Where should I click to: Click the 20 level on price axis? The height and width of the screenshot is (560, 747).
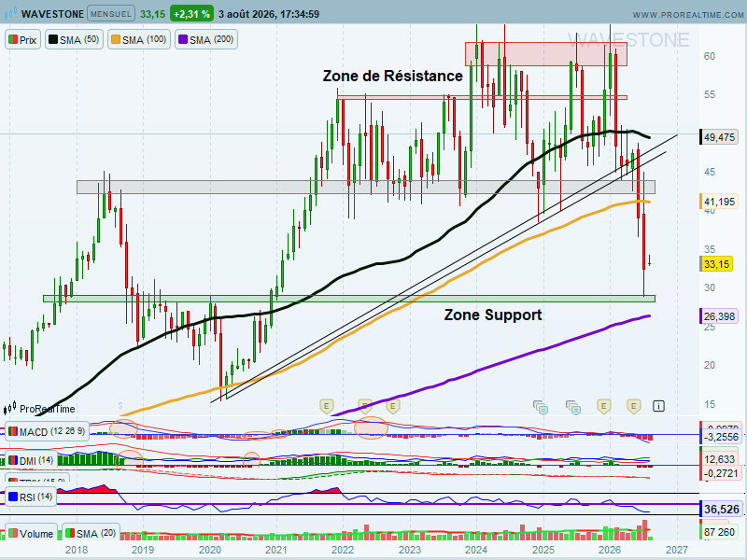point(710,365)
